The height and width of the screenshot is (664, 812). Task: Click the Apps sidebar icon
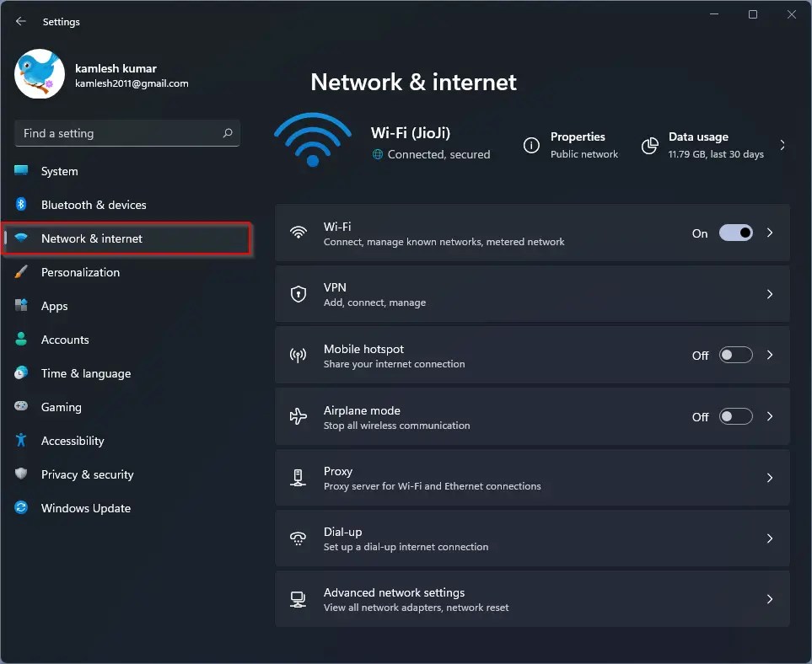21,305
